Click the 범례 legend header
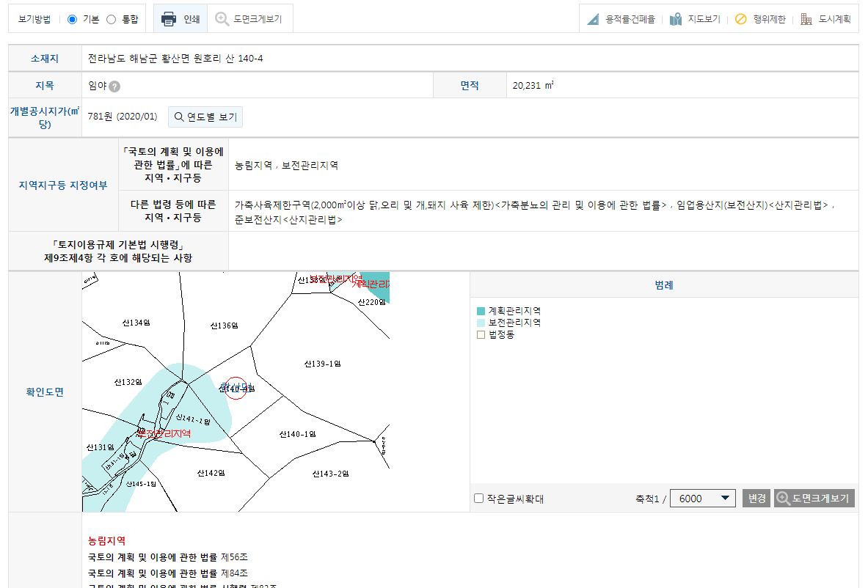868x588 pixels. (x=664, y=285)
